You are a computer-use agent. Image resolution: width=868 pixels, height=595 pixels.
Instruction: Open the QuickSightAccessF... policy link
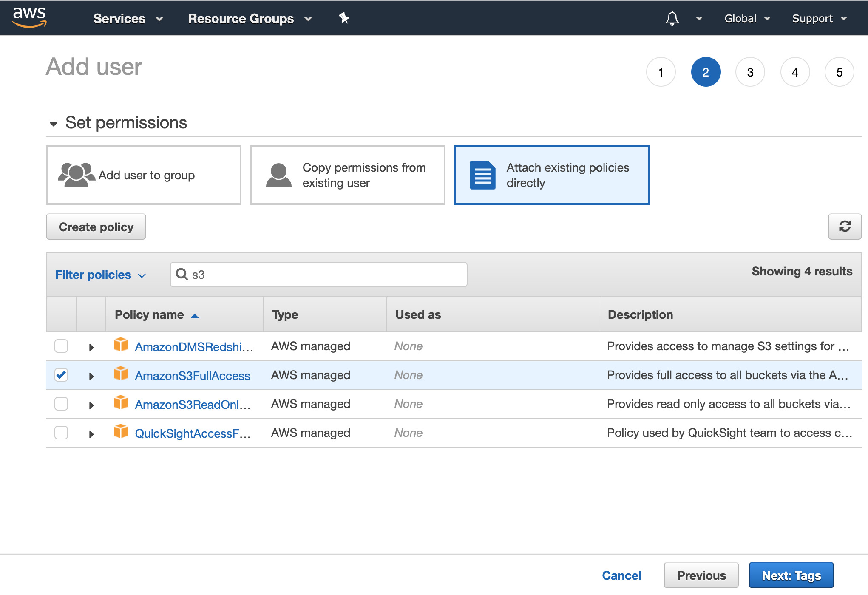[x=193, y=433]
